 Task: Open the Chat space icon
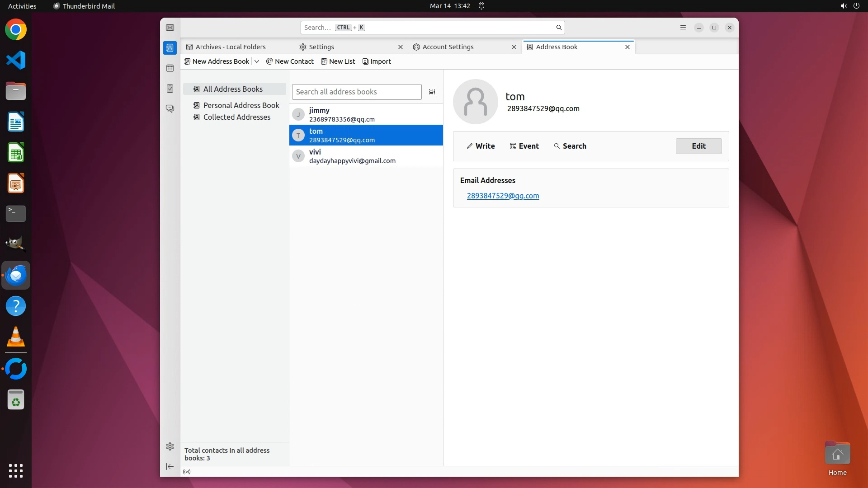tap(170, 109)
